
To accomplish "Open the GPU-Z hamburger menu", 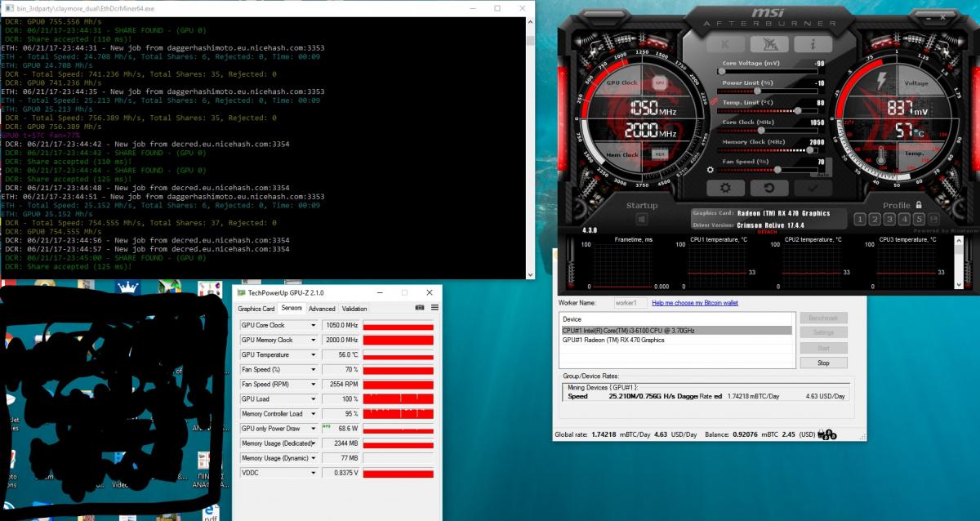I will click(x=434, y=308).
